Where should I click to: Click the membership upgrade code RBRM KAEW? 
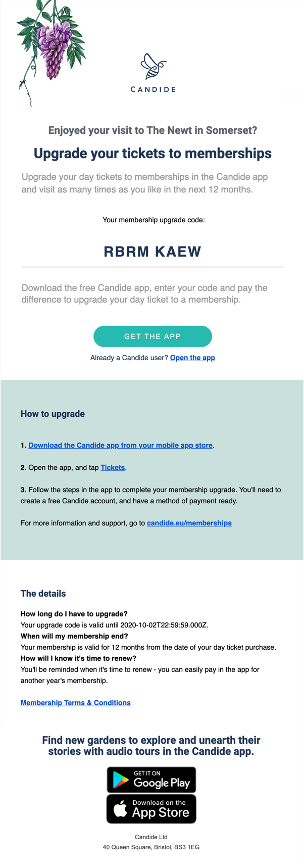153,252
